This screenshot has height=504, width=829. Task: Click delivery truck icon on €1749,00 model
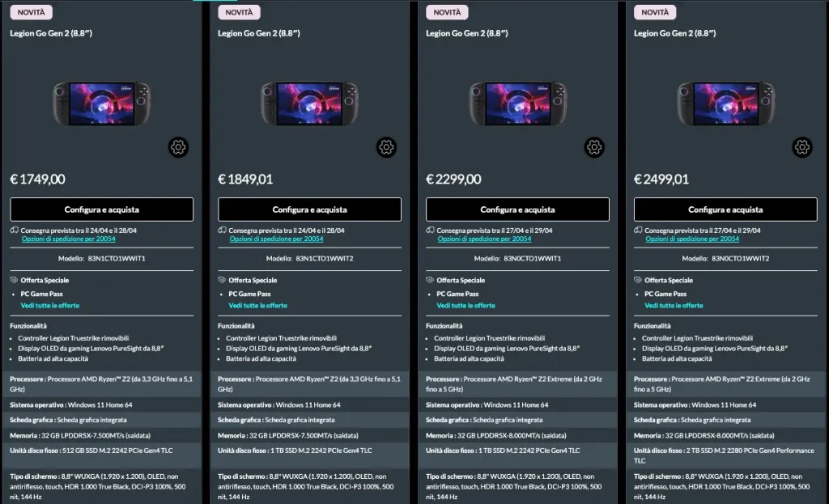(x=15, y=231)
